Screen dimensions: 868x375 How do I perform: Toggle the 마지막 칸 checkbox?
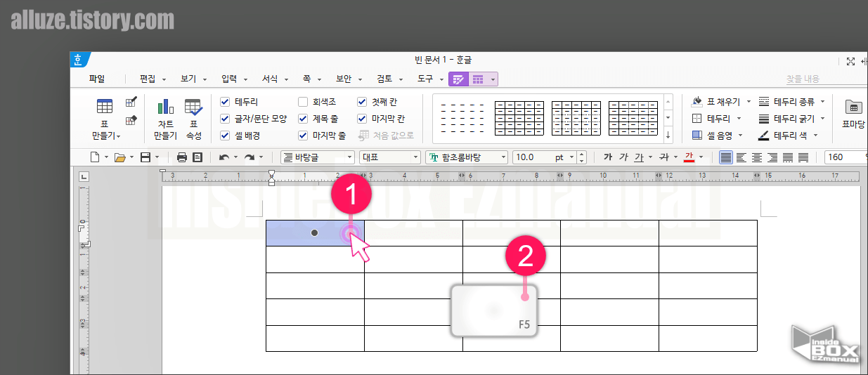click(362, 119)
